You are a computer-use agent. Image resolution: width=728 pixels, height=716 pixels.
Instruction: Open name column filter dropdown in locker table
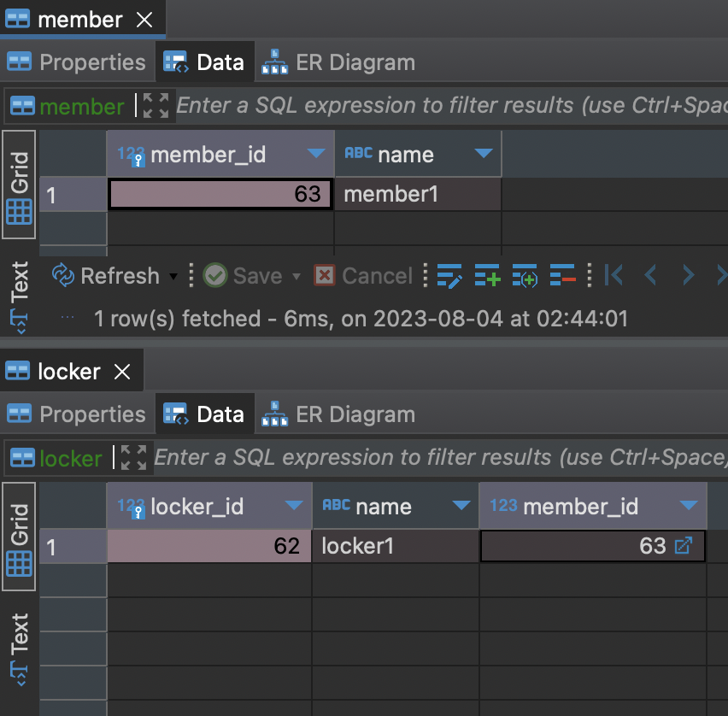pos(461,505)
